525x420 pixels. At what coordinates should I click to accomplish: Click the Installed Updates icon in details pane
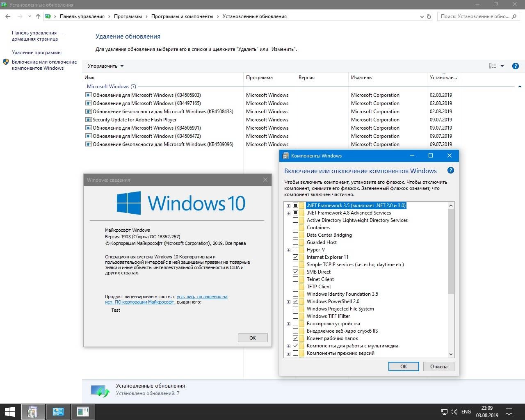tap(100, 390)
